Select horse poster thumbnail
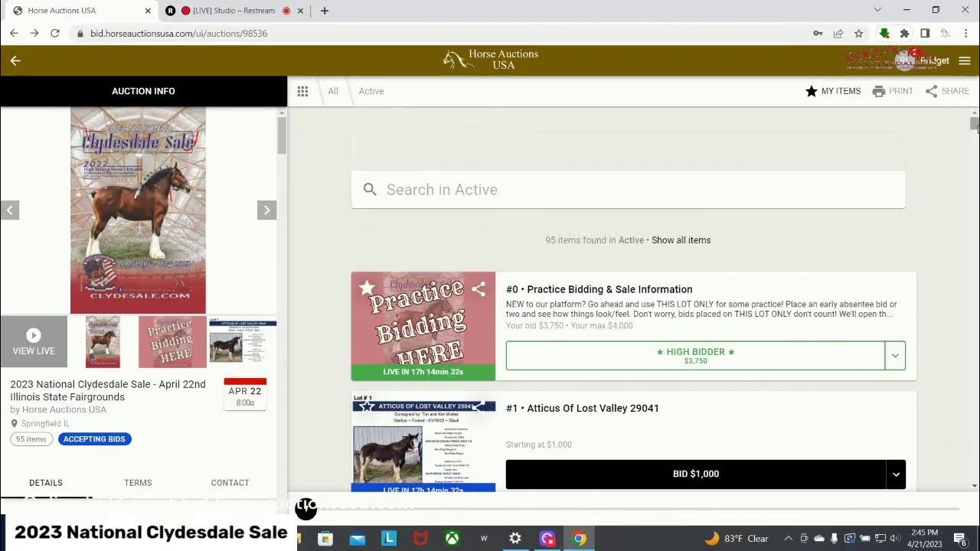Image resolution: width=980 pixels, height=551 pixels. click(x=103, y=342)
